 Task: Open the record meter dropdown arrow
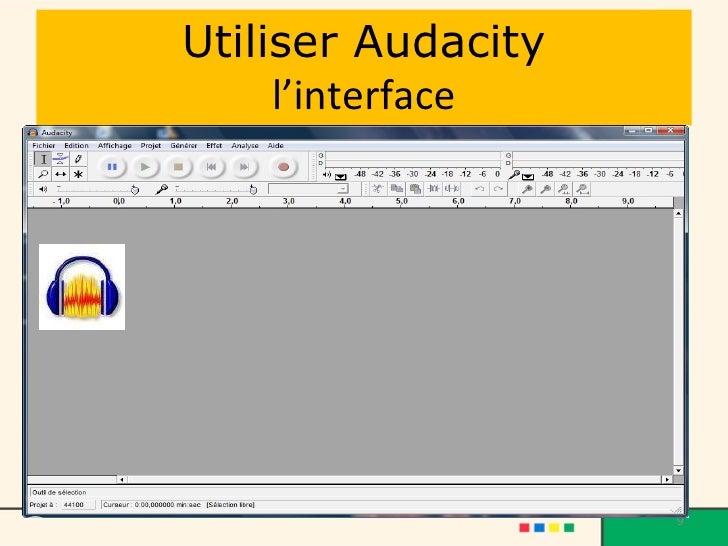coord(528,176)
